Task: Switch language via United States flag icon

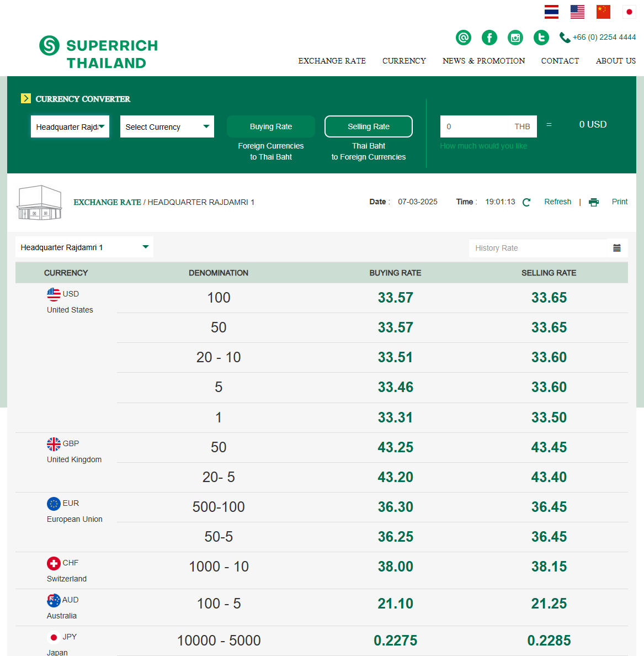Action: pyautogui.click(x=577, y=12)
